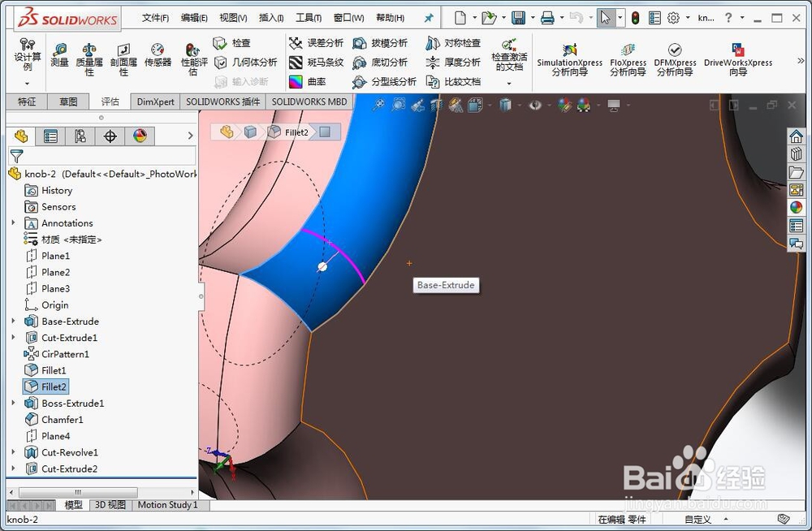Expand the Cut-Extrude2 feature
Viewport: 812px width, 531px height.
tap(13, 468)
